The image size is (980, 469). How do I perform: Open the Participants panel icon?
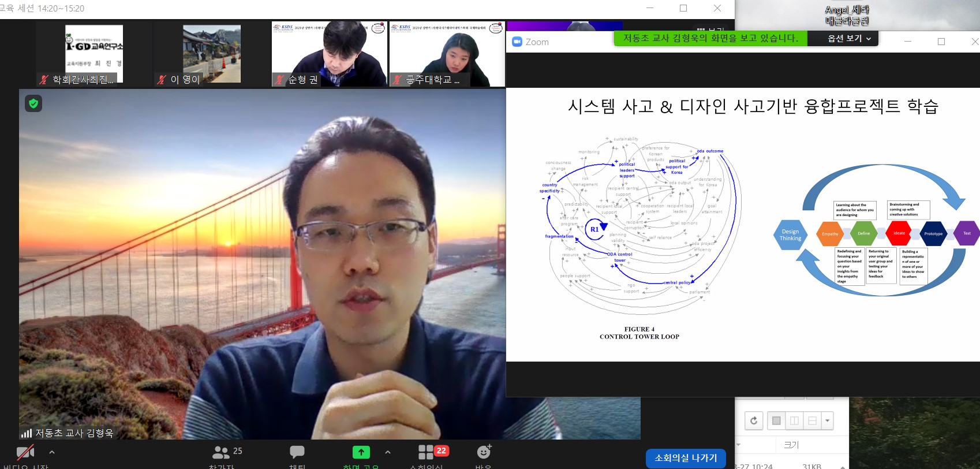pyautogui.click(x=221, y=452)
